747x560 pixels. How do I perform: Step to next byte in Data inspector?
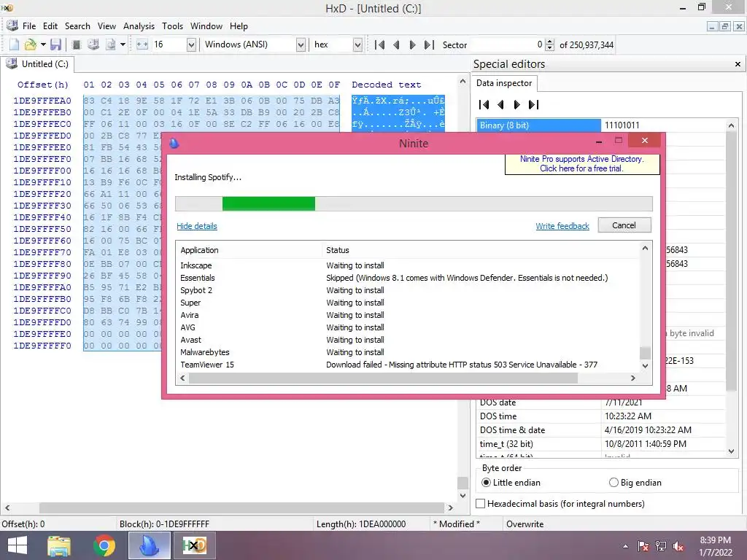click(517, 104)
